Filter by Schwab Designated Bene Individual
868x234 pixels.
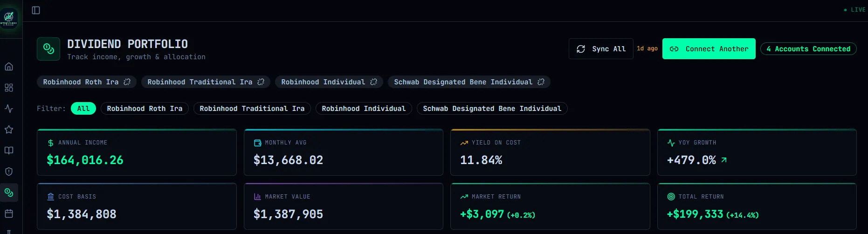tap(492, 109)
